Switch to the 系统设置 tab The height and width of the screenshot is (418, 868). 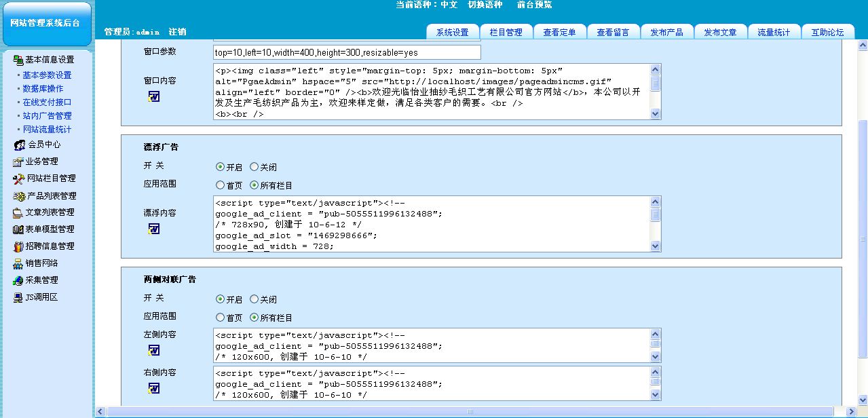pos(452,33)
